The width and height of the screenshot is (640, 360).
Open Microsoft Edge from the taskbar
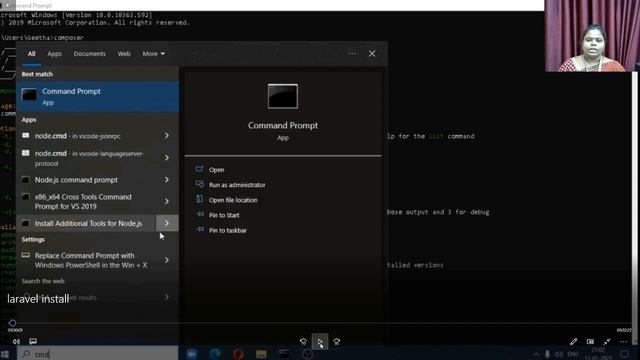[215, 354]
